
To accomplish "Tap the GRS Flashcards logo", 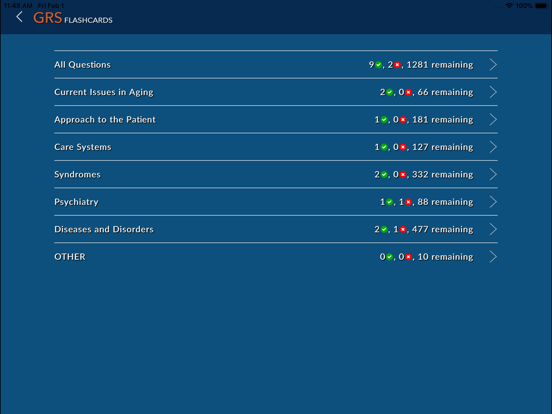I will 73,18.
